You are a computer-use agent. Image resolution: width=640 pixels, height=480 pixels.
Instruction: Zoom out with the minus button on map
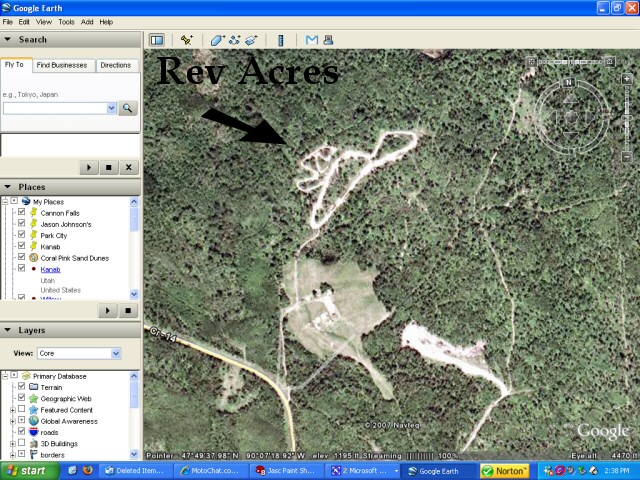click(627, 157)
